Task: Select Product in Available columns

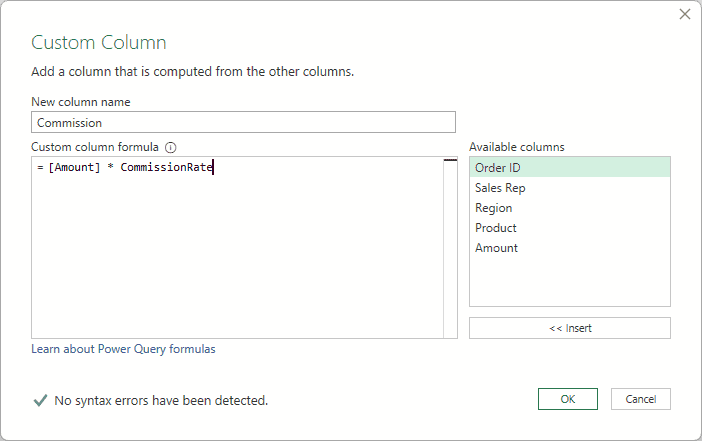Action: 569,228
